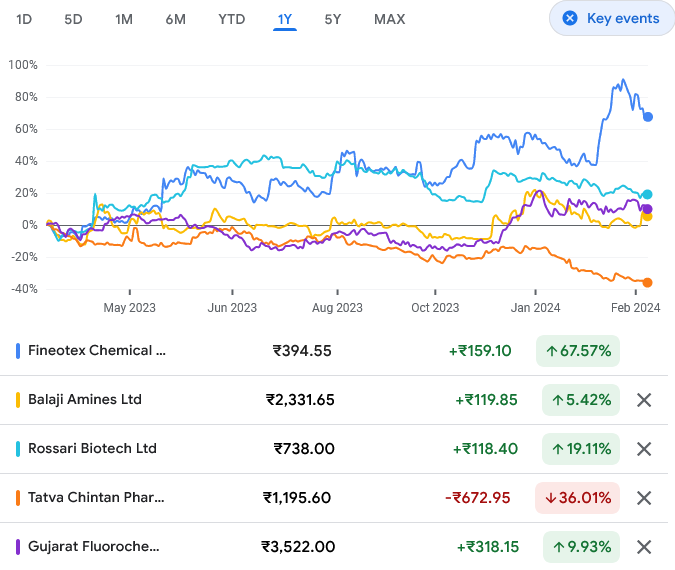Open Balaji Amines Ltd stock name

click(x=85, y=400)
